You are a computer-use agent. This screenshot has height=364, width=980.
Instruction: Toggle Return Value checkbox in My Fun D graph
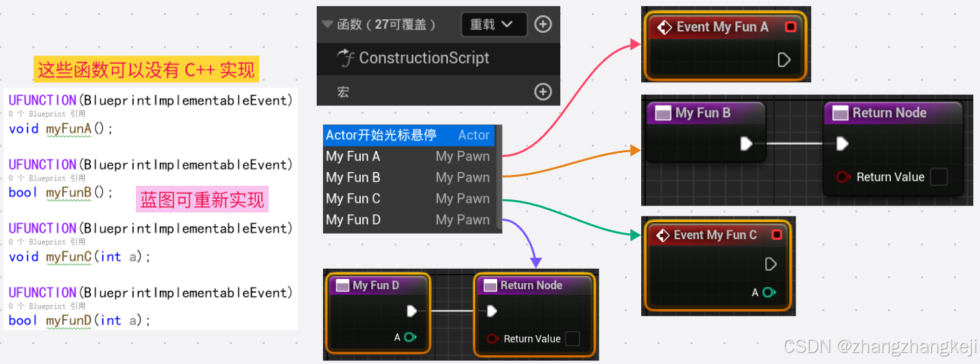pyautogui.click(x=572, y=339)
